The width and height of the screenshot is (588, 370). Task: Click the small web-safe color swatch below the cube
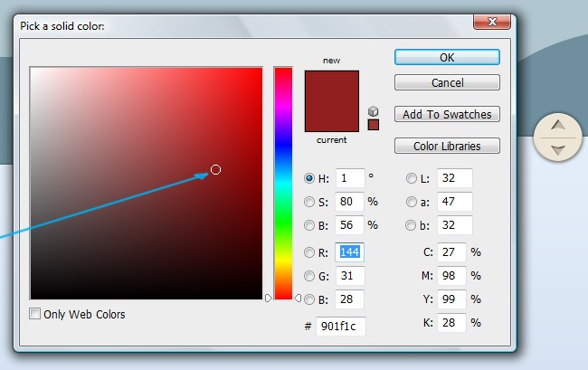pos(373,125)
